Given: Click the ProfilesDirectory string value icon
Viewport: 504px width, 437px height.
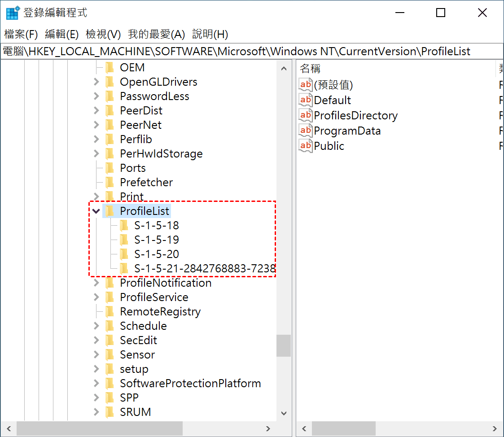Looking at the screenshot, I should click(305, 115).
